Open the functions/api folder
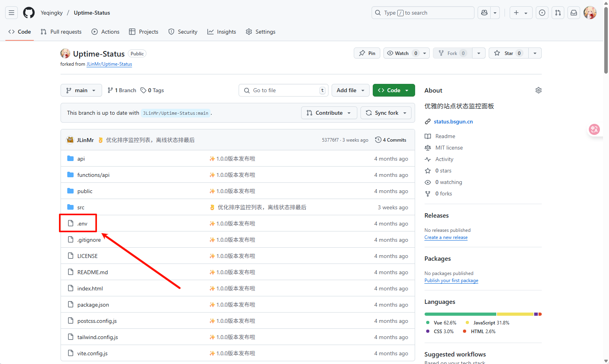Image resolution: width=609 pixels, height=364 pixels. pos(93,175)
